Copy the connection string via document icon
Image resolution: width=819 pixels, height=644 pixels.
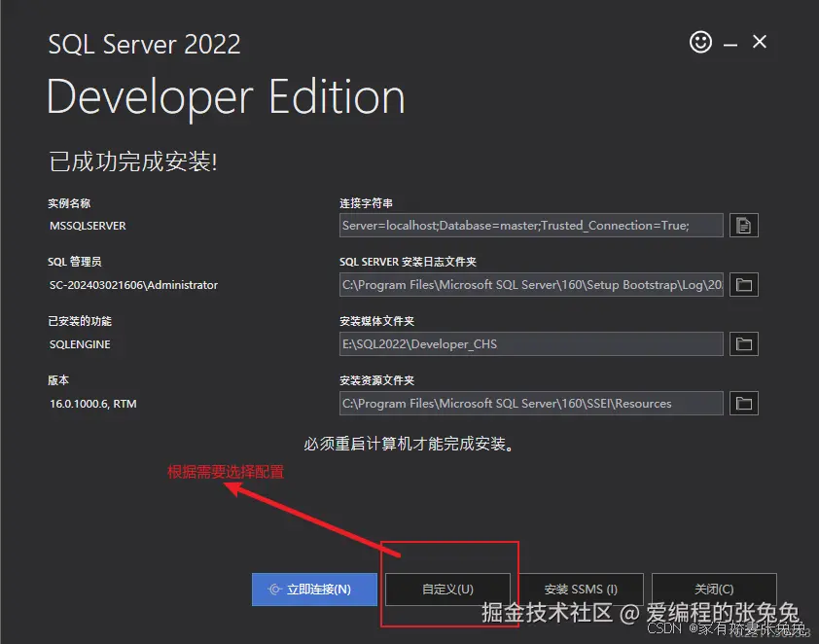pos(744,225)
